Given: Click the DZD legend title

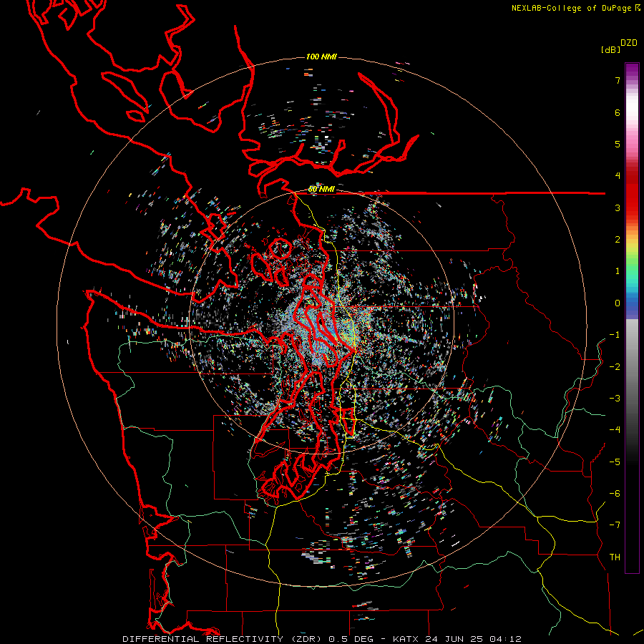Looking at the screenshot, I should tap(629, 43).
